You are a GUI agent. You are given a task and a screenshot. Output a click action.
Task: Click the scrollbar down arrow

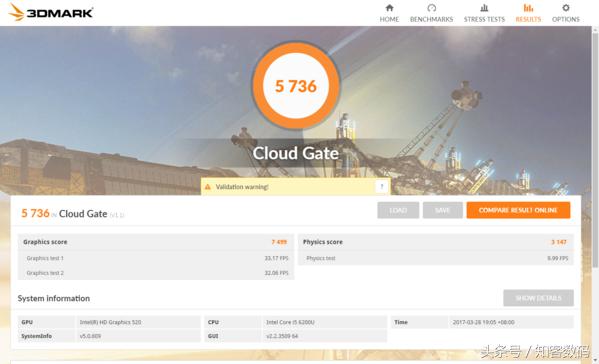(595, 360)
